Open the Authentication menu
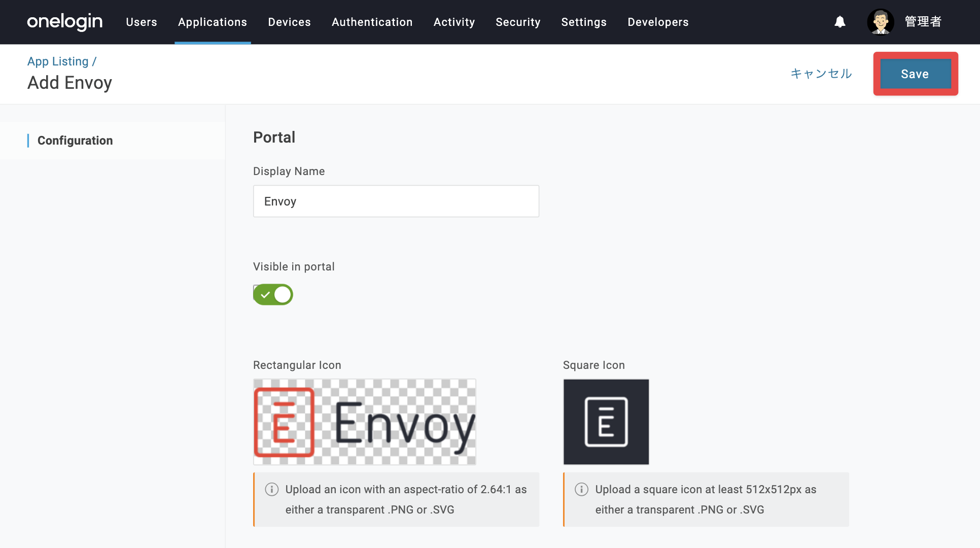This screenshot has width=980, height=548. 372,22
